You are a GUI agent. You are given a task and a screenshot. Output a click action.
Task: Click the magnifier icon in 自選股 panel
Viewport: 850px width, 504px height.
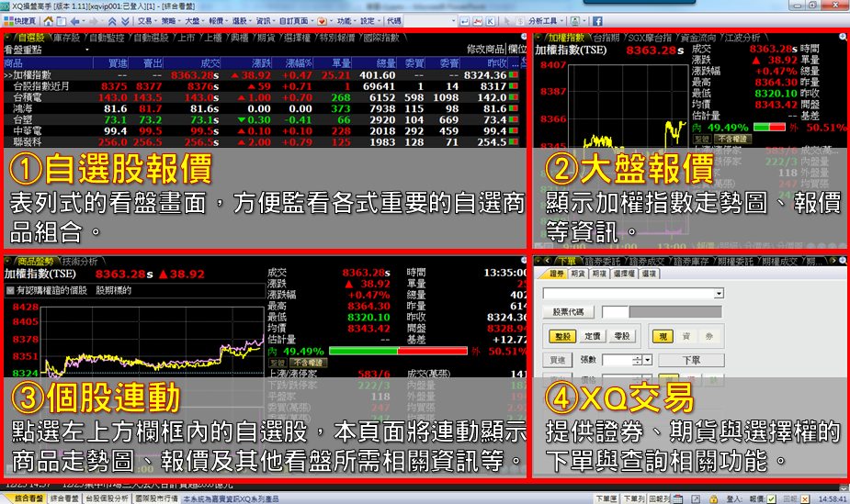pyautogui.click(x=524, y=37)
